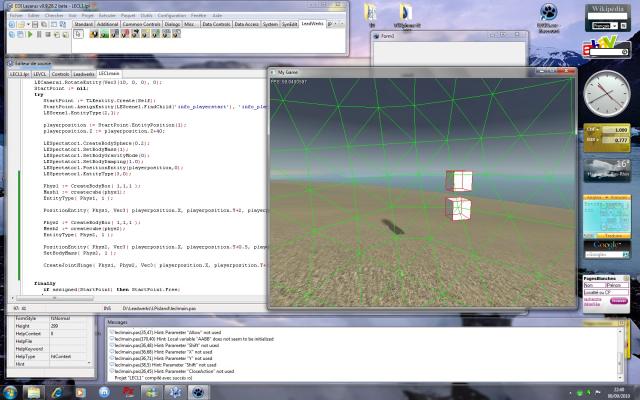640x400 pixels.
Task: Click the Open folder icon in Lazarus toolbar
Action: tap(21, 25)
